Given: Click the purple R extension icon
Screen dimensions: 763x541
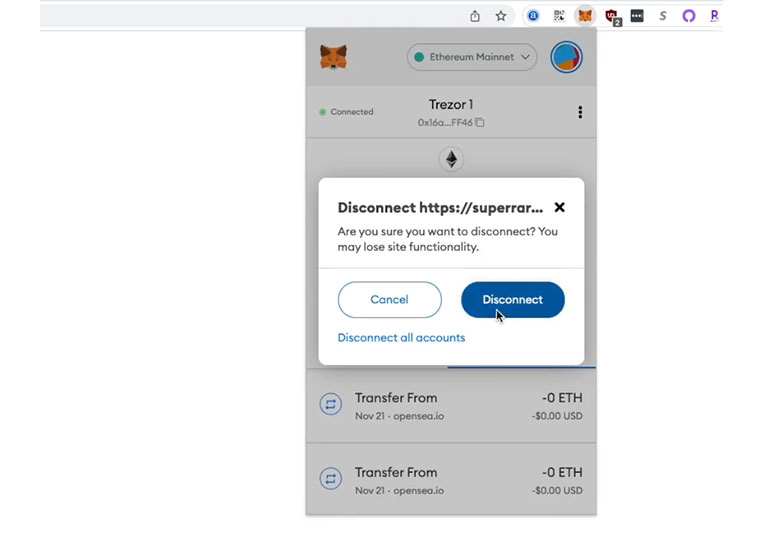Looking at the screenshot, I should (x=714, y=16).
